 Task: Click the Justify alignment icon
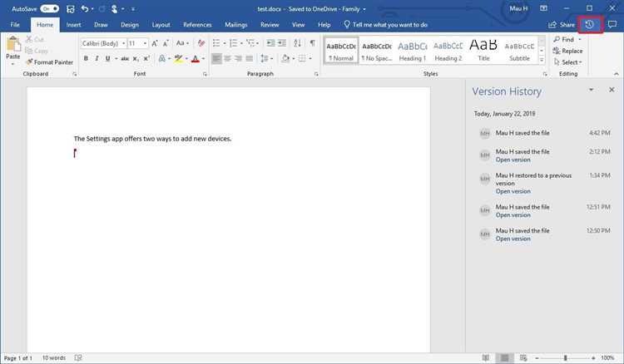250,58
